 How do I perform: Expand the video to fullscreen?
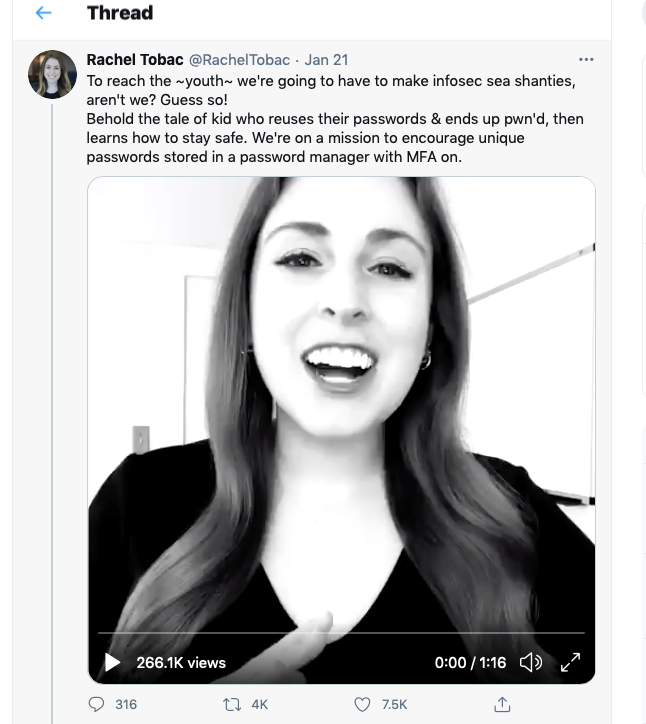click(x=570, y=662)
